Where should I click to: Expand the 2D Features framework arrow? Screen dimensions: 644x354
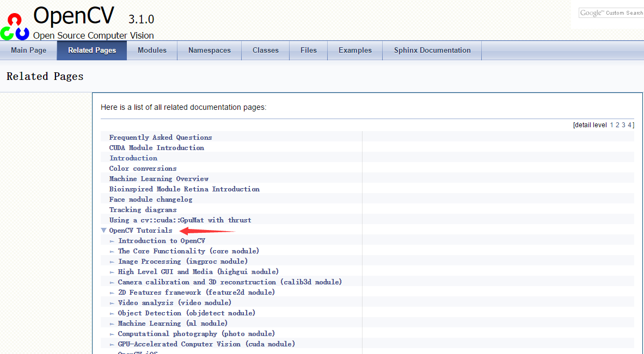coord(112,293)
